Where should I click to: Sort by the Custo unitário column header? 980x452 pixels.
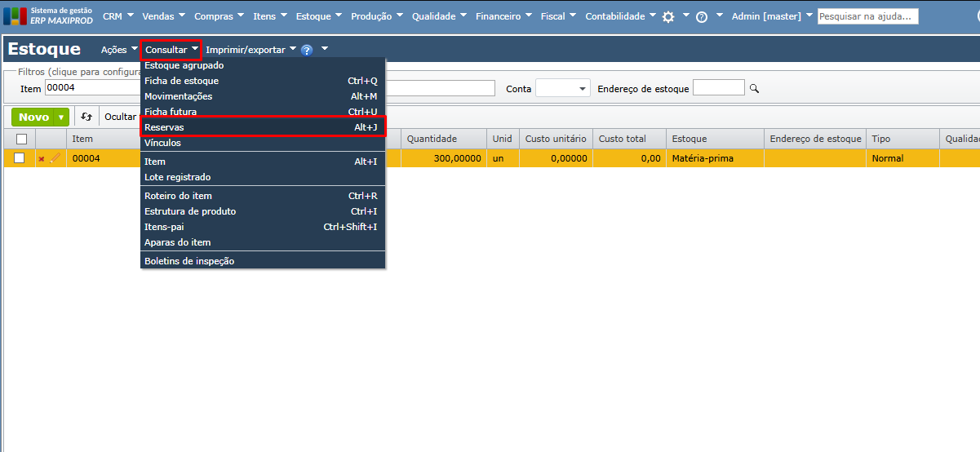coord(556,139)
